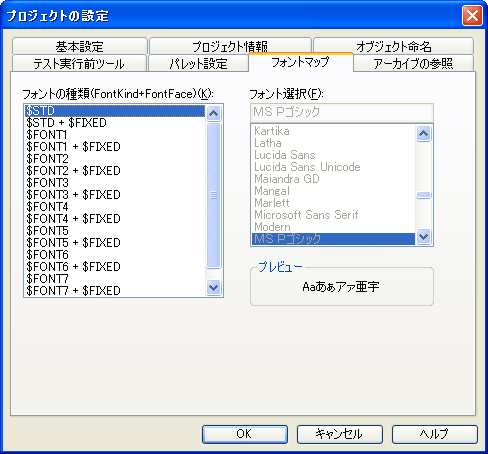This screenshot has width=488, height=454.
Task: Open the テスト実行前ツール tab
Action: click(79, 63)
